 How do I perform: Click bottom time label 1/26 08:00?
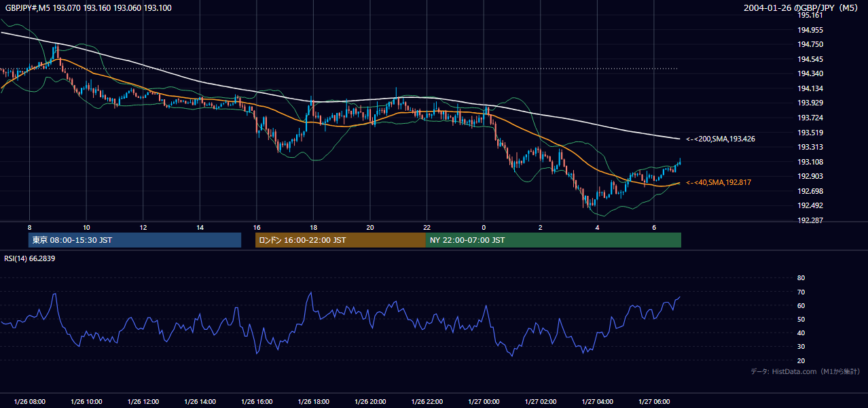coord(29,401)
